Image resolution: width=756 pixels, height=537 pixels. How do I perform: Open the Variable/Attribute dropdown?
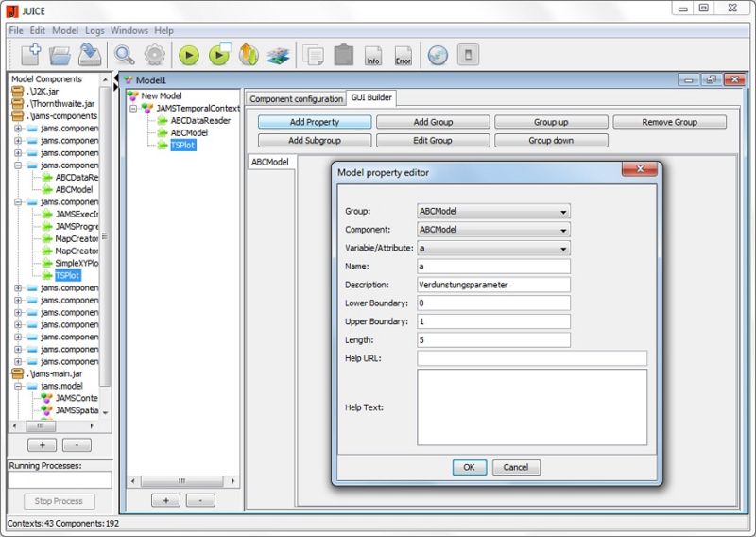click(493, 249)
